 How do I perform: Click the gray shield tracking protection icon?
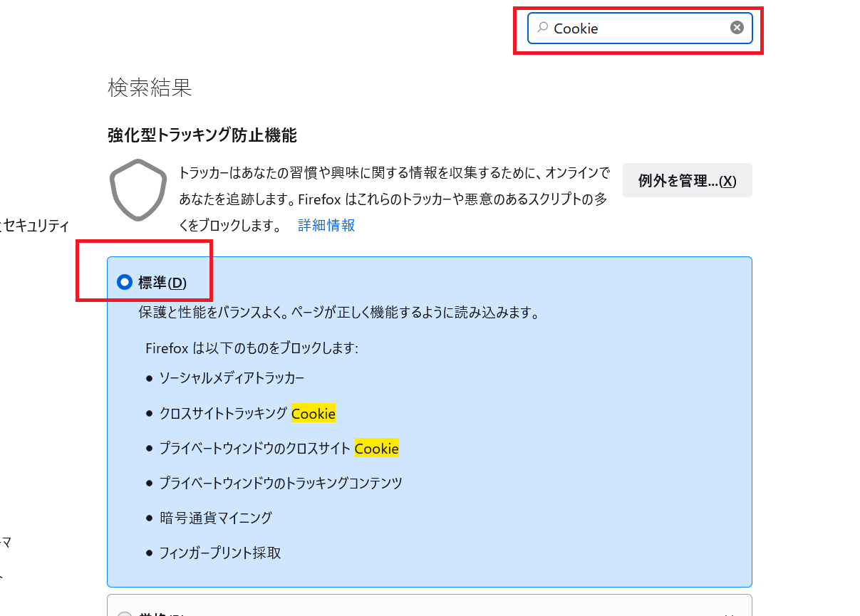[138, 190]
